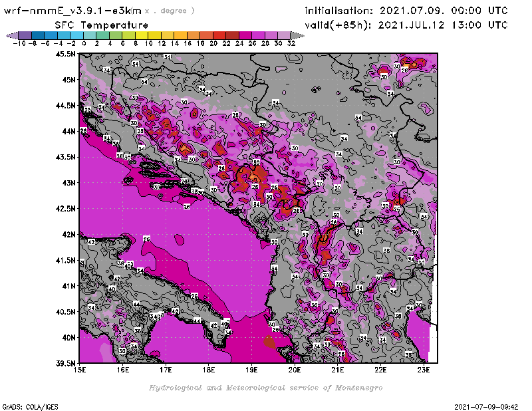This screenshot has width=532, height=411.
Task: Pick the legend swatch between 30 and 32
Action: pos(284,35)
